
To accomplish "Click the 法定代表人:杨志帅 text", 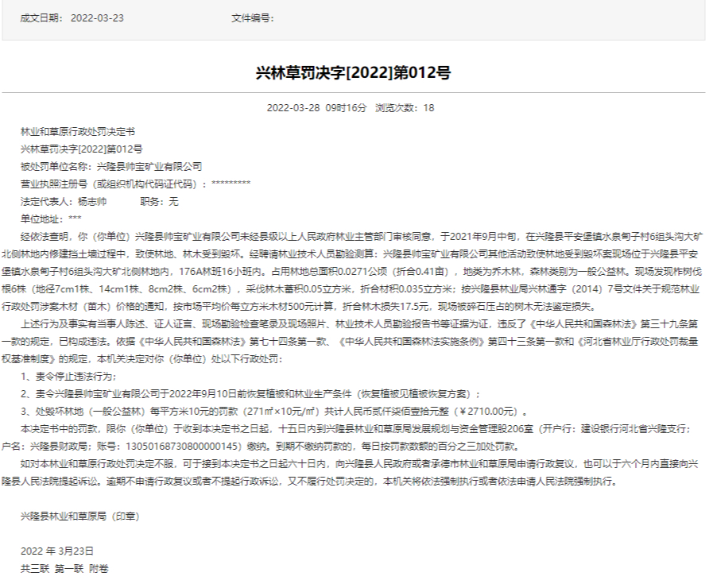I will (64, 201).
